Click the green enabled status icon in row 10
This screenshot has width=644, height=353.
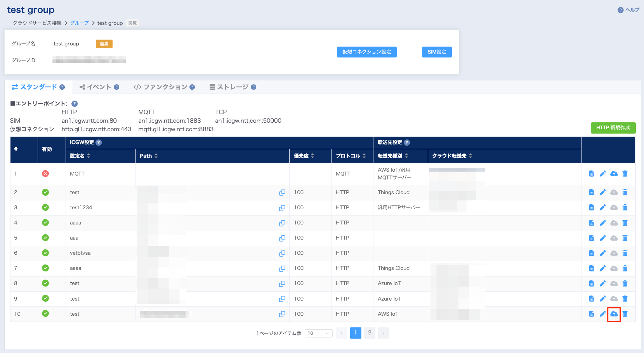point(45,314)
